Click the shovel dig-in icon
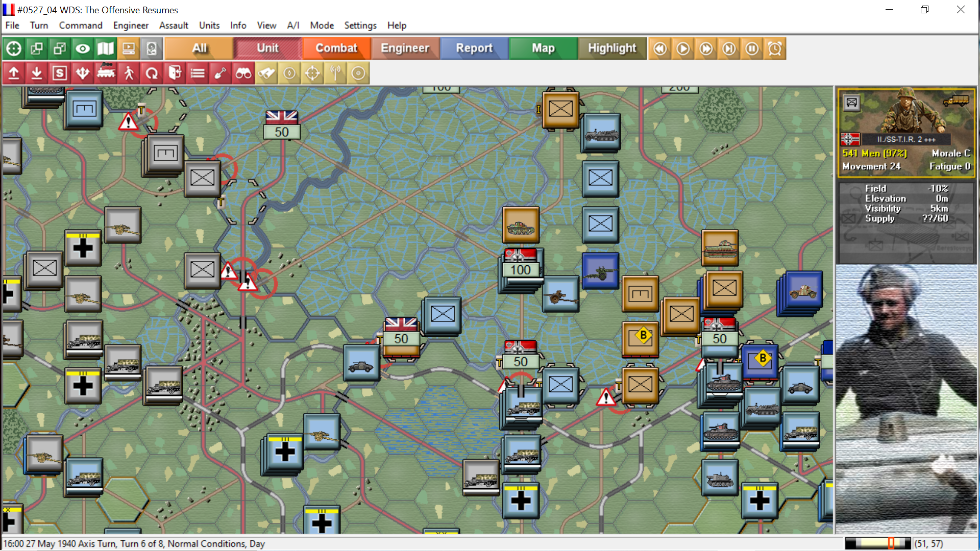The height and width of the screenshot is (551, 980). coord(220,73)
